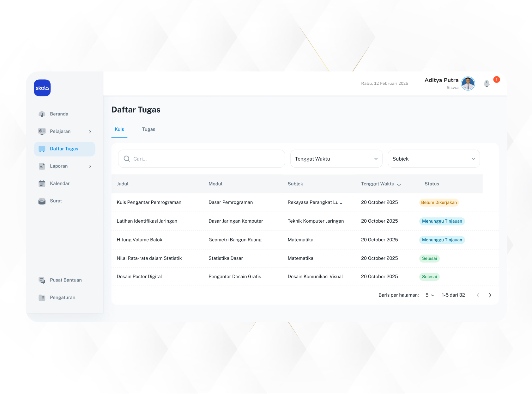Viewport: 532px width, 394px height.
Task: Open Beranda via its dashboard icon
Action: [x=42, y=114]
